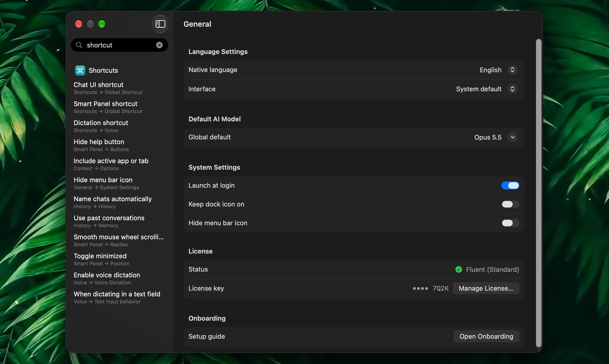Click the green verified license badge

click(458, 269)
